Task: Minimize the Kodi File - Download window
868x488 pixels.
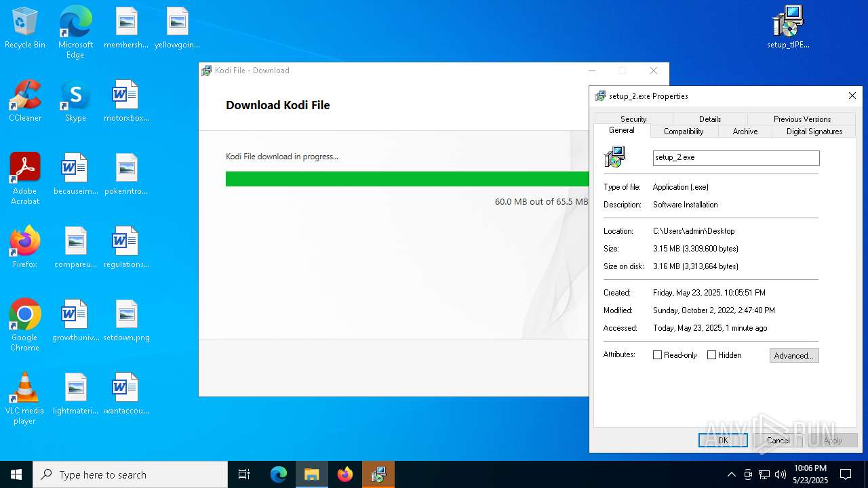Action: coord(591,70)
